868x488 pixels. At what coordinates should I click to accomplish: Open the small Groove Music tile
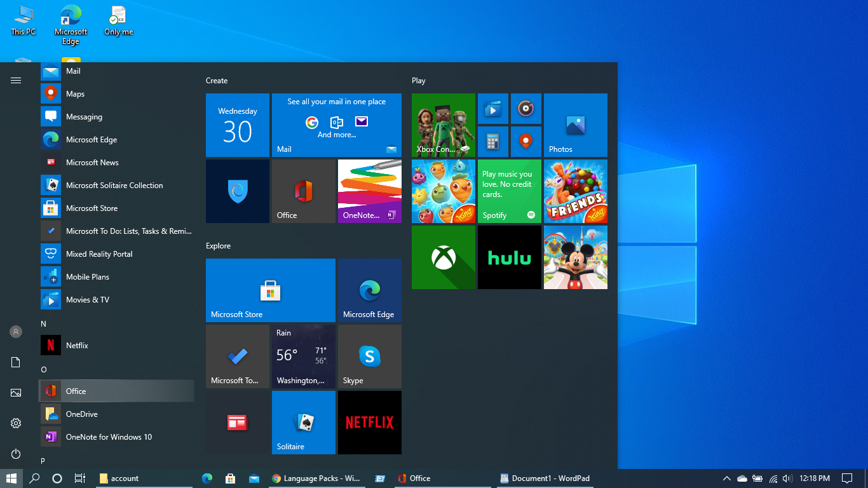(526, 109)
